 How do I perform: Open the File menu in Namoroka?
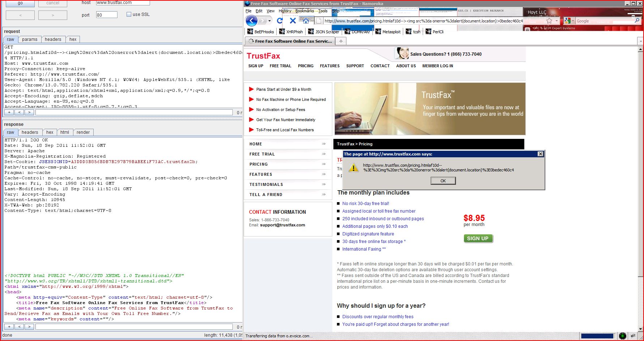click(x=248, y=11)
